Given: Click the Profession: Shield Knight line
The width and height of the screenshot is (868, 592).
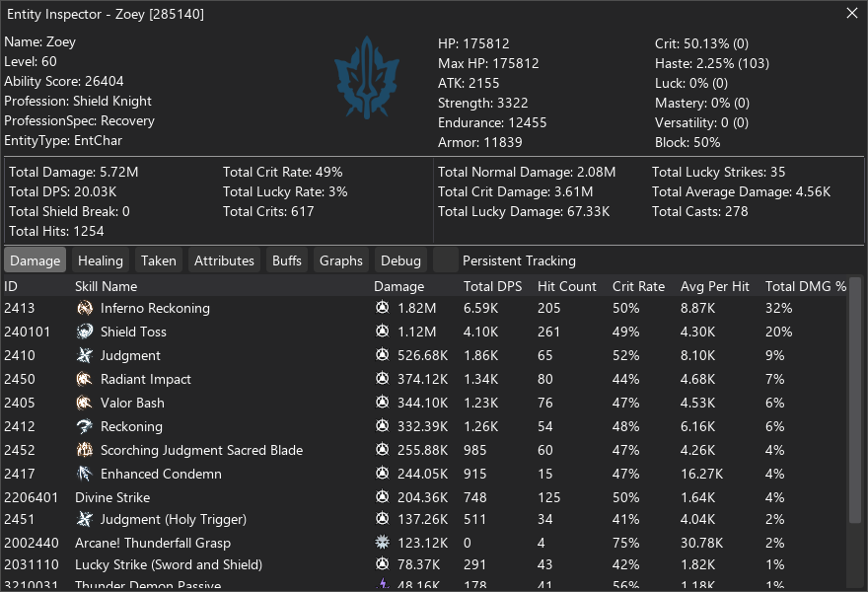Looking at the screenshot, I should click(78, 101).
